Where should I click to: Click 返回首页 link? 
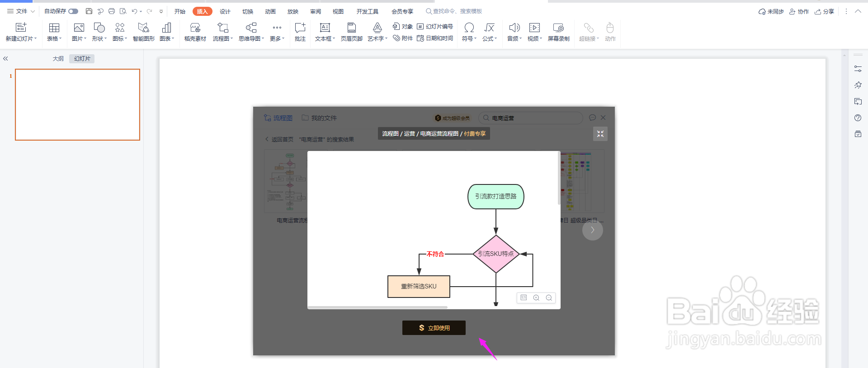[279, 139]
